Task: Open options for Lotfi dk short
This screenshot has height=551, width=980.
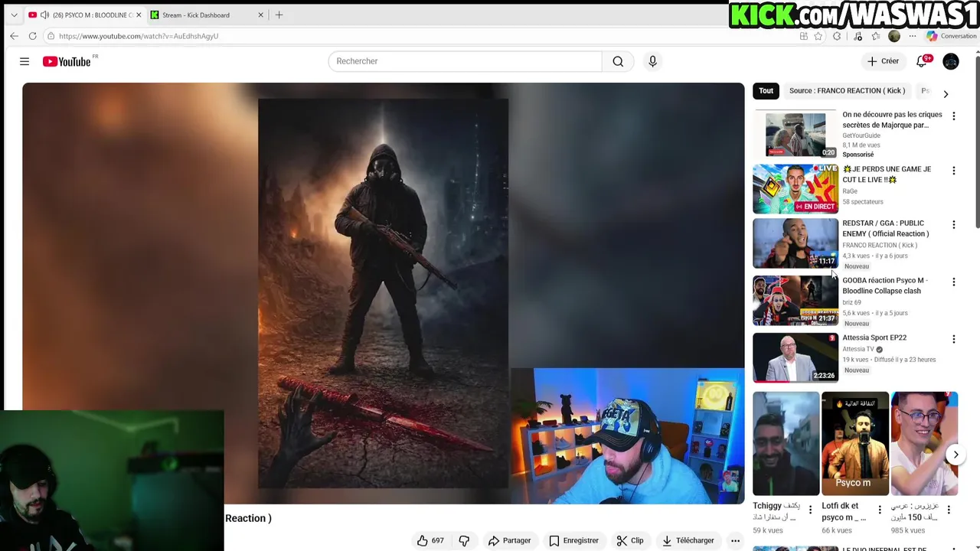Action: (x=879, y=510)
